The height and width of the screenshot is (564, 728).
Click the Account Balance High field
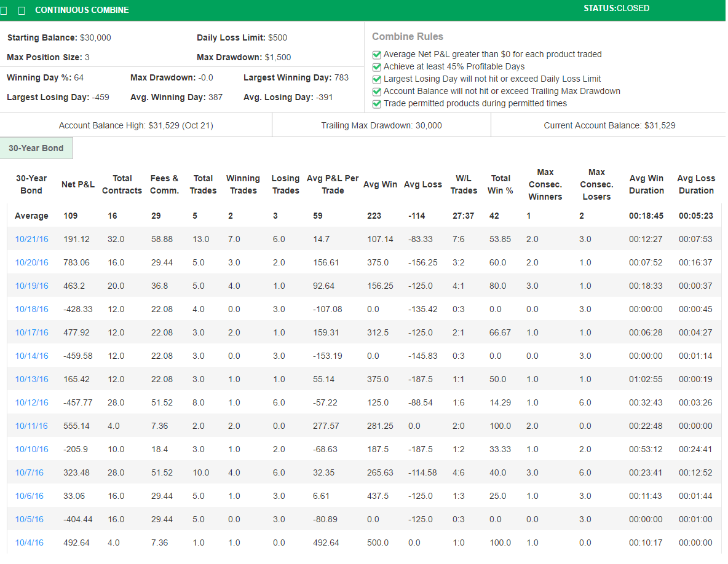click(x=135, y=125)
